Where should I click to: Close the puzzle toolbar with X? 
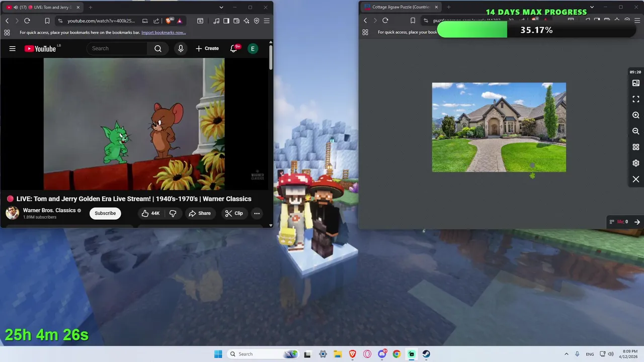pyautogui.click(x=636, y=179)
